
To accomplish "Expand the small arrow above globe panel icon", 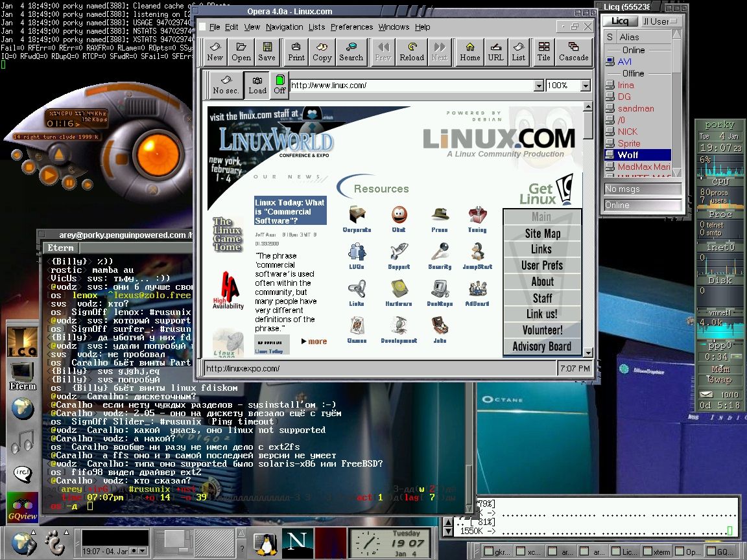I will (33, 532).
